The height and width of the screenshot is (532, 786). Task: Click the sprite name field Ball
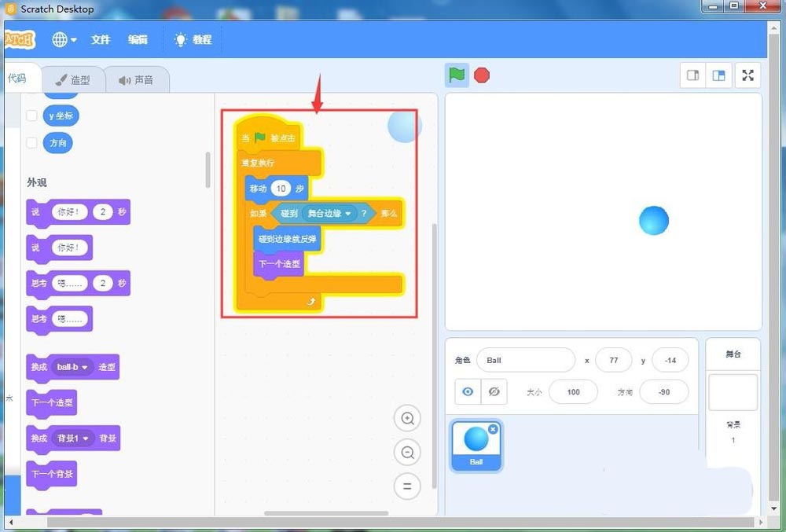click(x=525, y=360)
